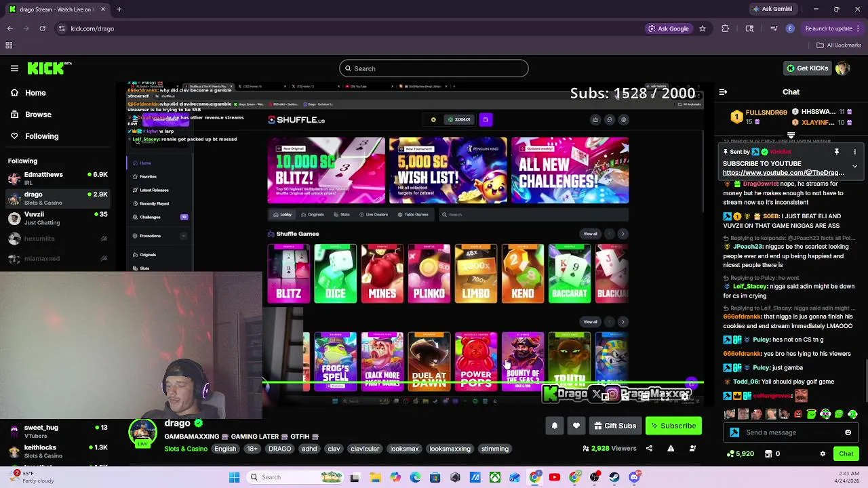The image size is (868, 488).
Task: Toggle stream notifications bell
Action: (x=554, y=426)
